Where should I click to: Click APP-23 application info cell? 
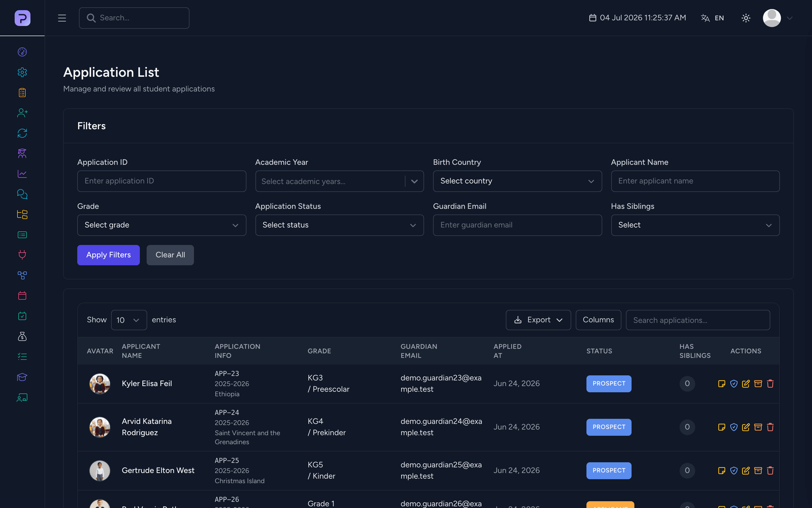[232, 384]
